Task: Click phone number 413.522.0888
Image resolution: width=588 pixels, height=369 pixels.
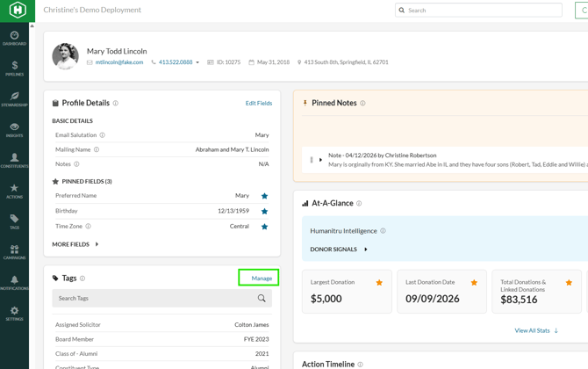Action: pos(176,62)
